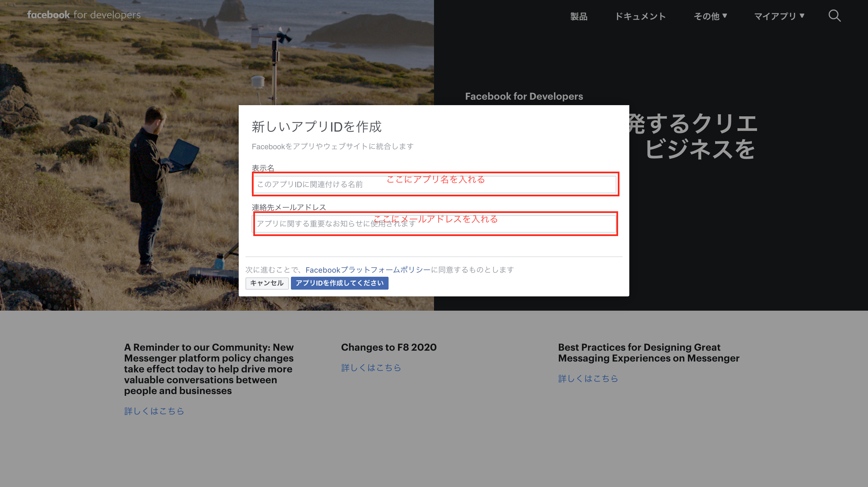The width and height of the screenshot is (868, 487).
Task: Open the Messenger platform policy changes article
Action: 209,369
